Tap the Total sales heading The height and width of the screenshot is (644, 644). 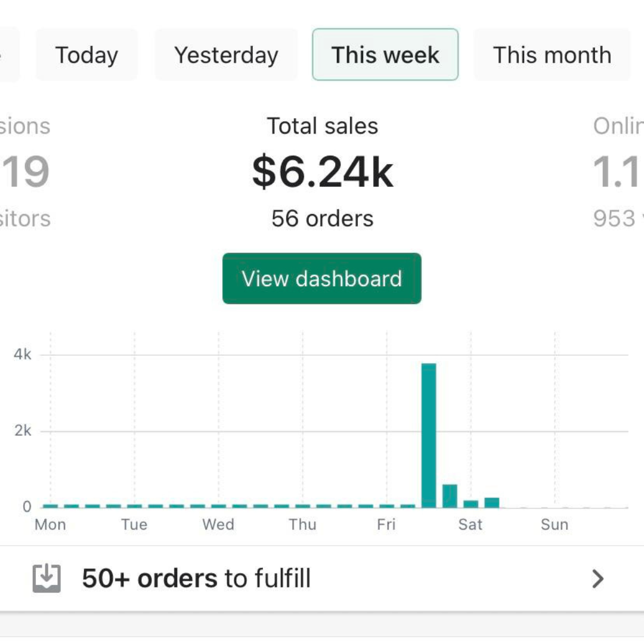tap(322, 126)
